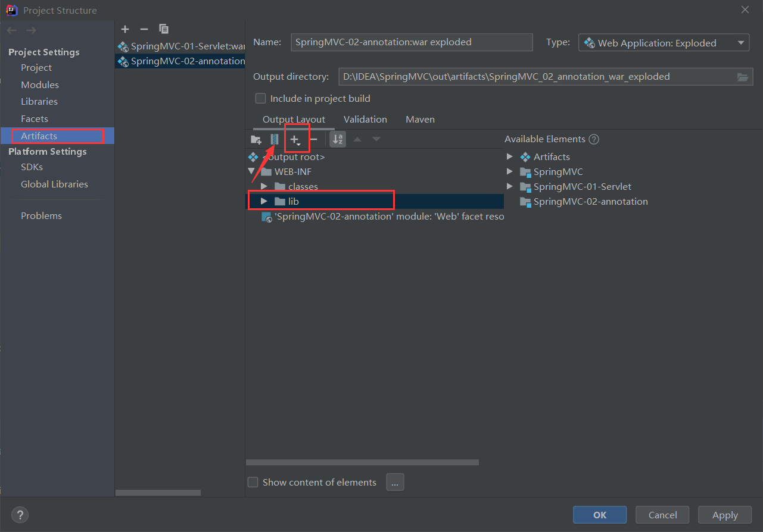Create archive in output layout
This screenshot has height=532, width=763.
pyautogui.click(x=274, y=140)
